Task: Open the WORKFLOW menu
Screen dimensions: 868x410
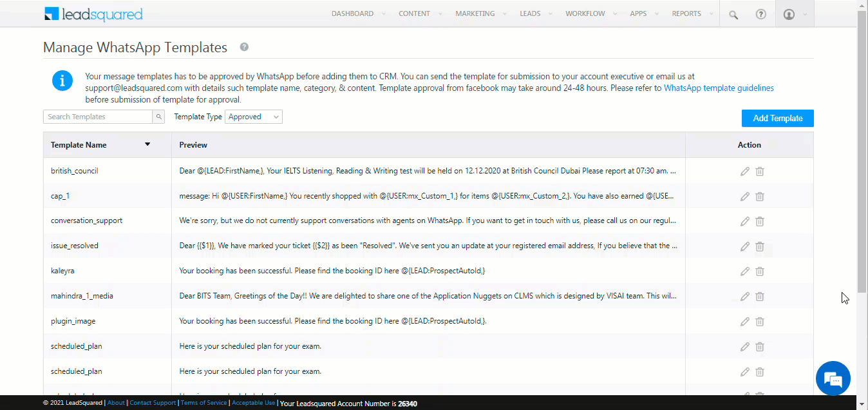Action: tap(585, 14)
